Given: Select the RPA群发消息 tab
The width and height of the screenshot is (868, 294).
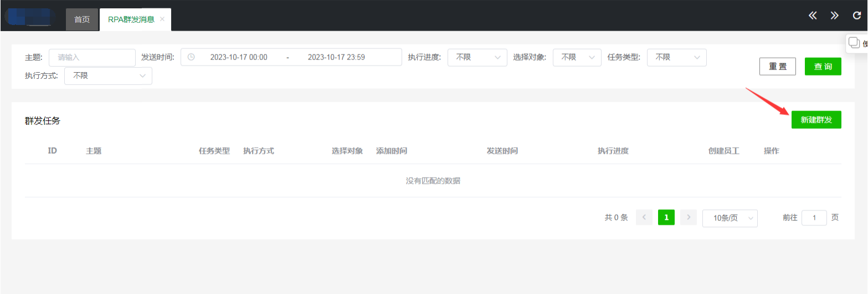Looking at the screenshot, I should (x=131, y=19).
